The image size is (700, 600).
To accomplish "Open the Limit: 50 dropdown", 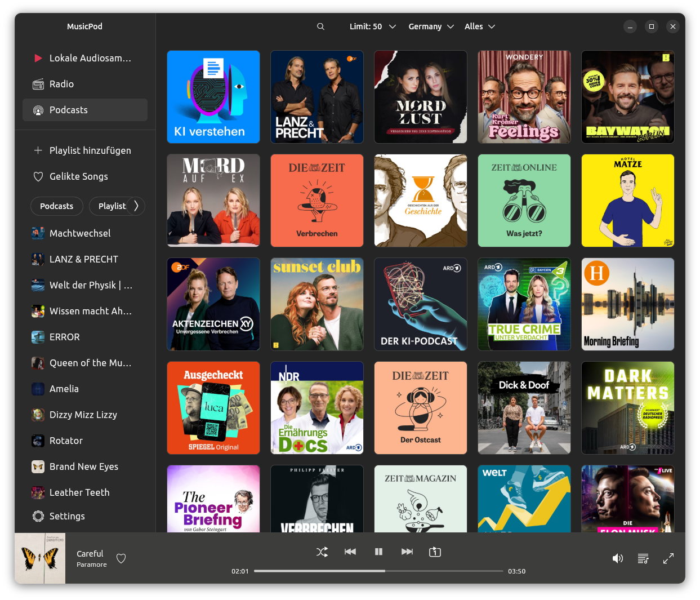I will [373, 26].
